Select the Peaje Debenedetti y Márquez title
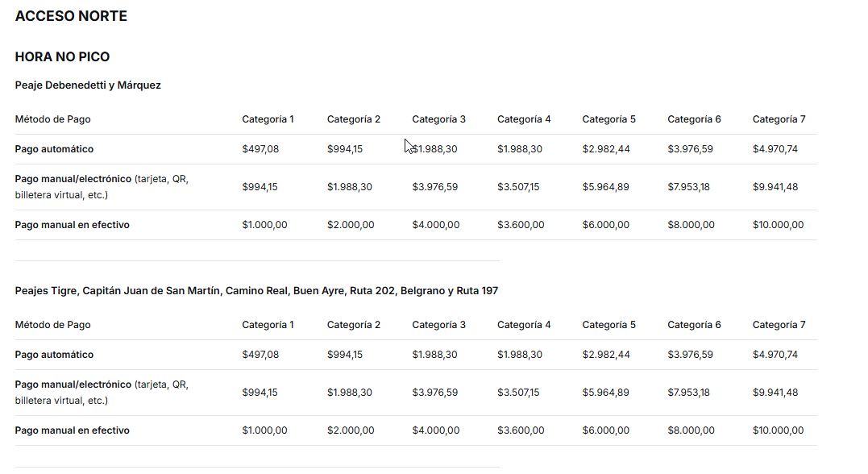This screenshot has width=868, height=474. (x=88, y=85)
